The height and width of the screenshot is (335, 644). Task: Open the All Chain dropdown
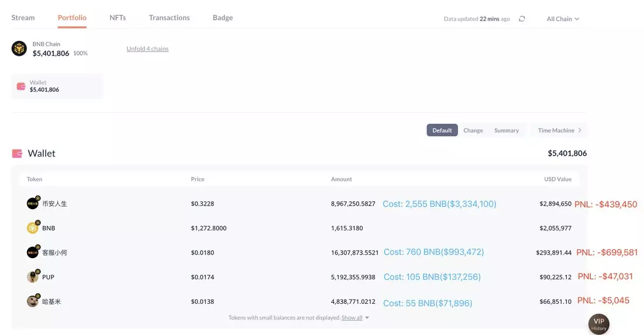point(562,19)
